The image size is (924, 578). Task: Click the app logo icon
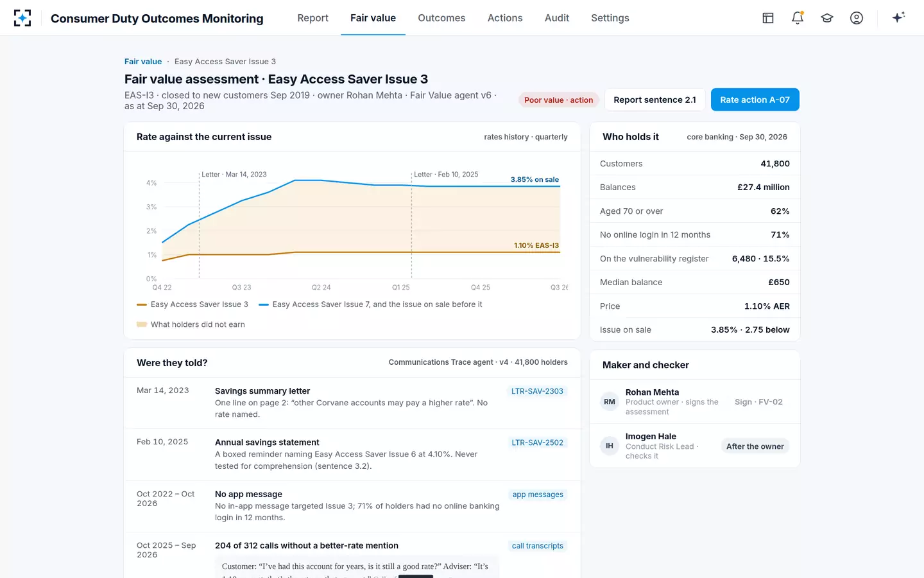coord(22,18)
